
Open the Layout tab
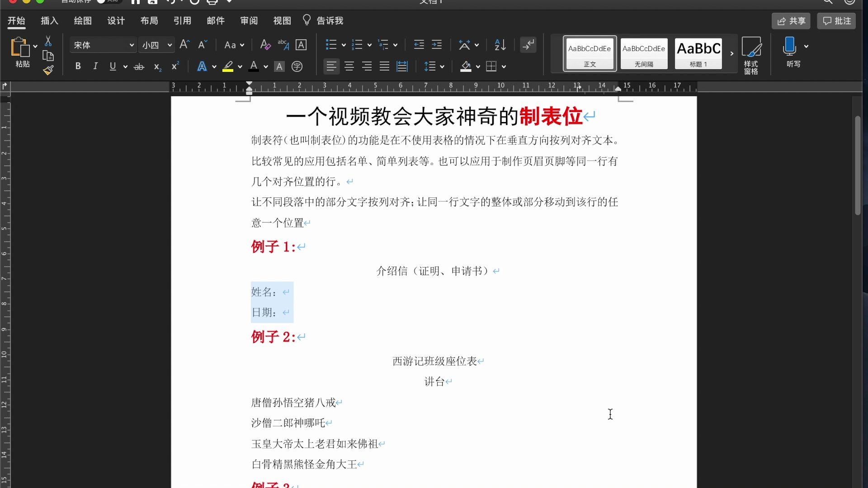[x=149, y=21]
